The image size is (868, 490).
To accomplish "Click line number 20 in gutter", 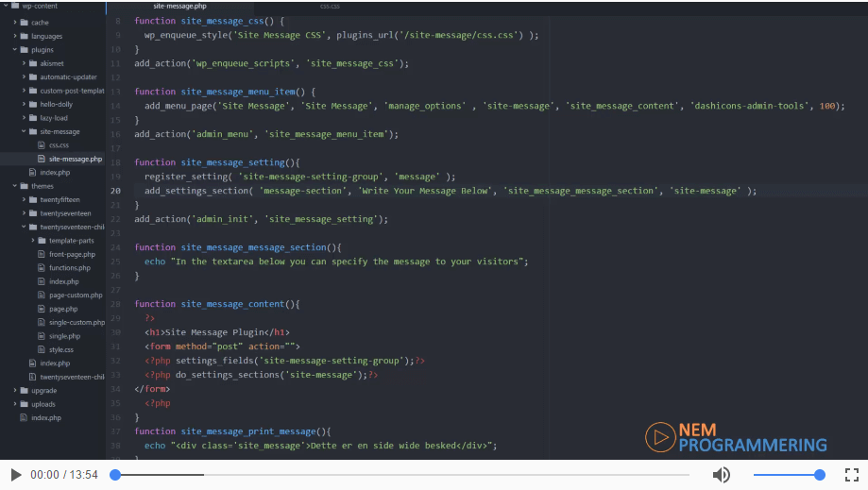I will pyautogui.click(x=115, y=191).
